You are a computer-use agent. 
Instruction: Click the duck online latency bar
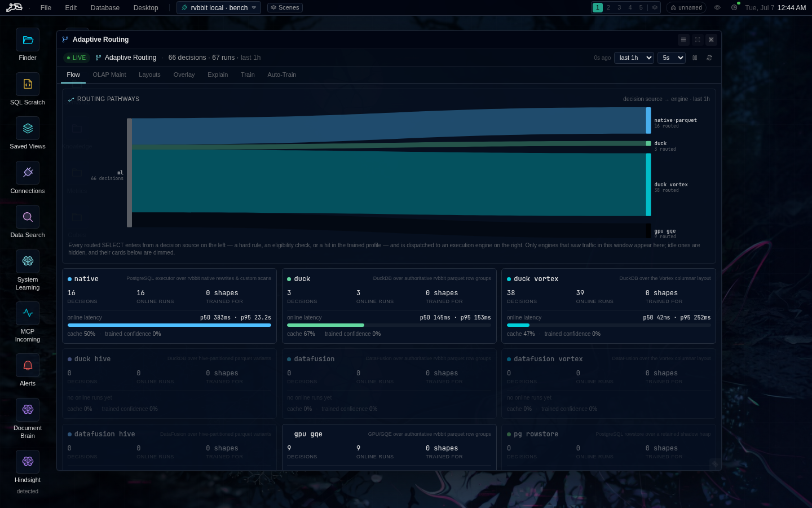[x=389, y=325]
